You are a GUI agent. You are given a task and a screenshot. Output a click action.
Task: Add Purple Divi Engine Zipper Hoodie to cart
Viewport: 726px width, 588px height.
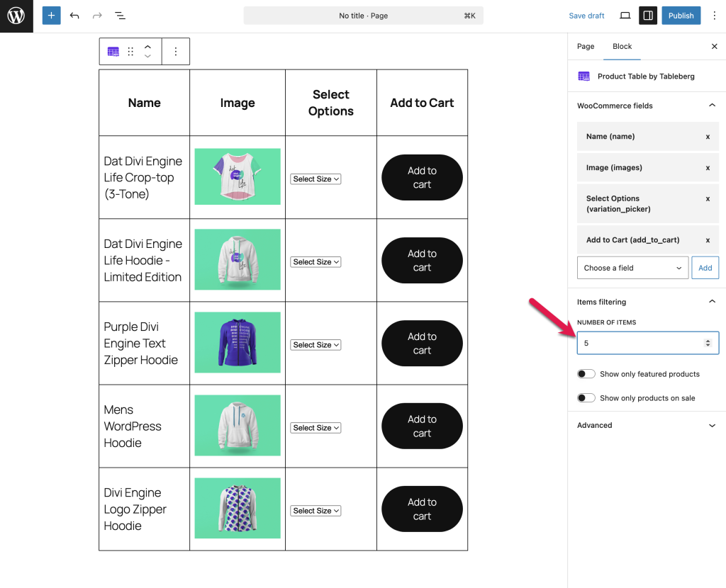[422, 344]
